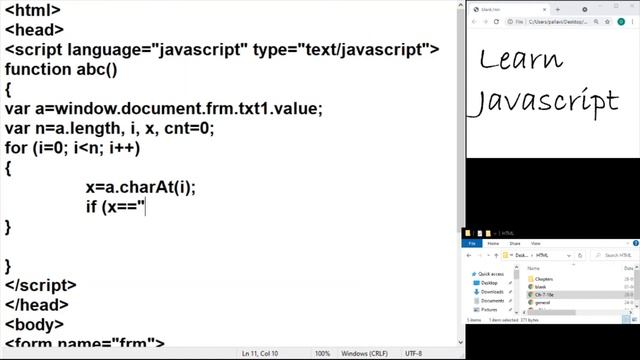Viewport: 640px width, 360px height.
Task: Open a new tab in Chrome
Action: 558,9
